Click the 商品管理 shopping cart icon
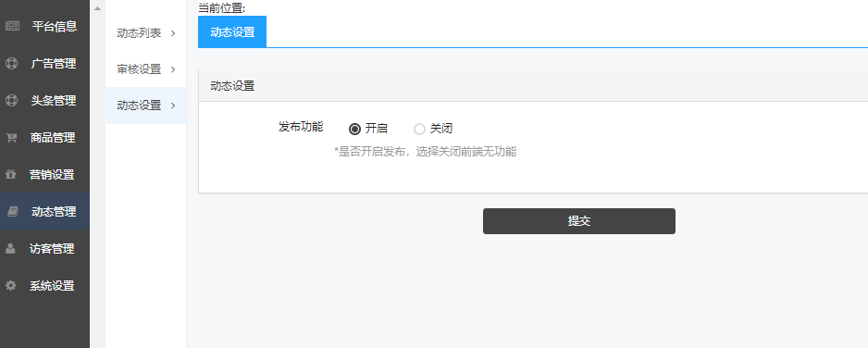 (11, 138)
